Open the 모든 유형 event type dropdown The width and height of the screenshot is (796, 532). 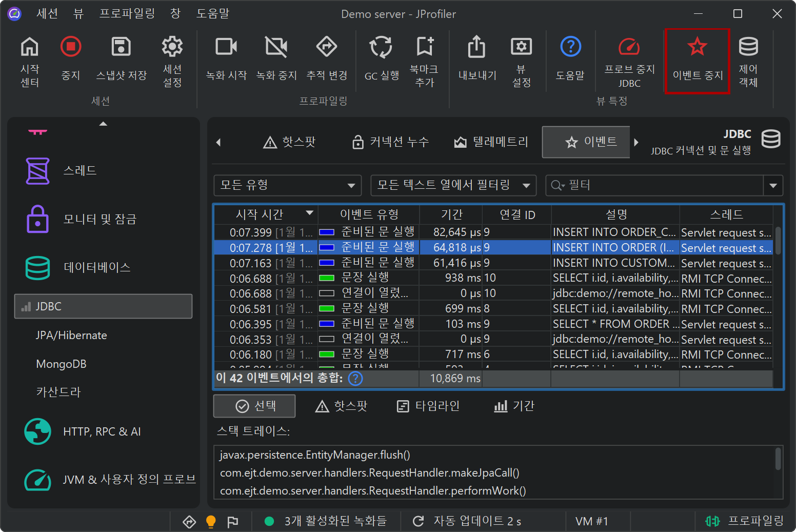(x=287, y=185)
